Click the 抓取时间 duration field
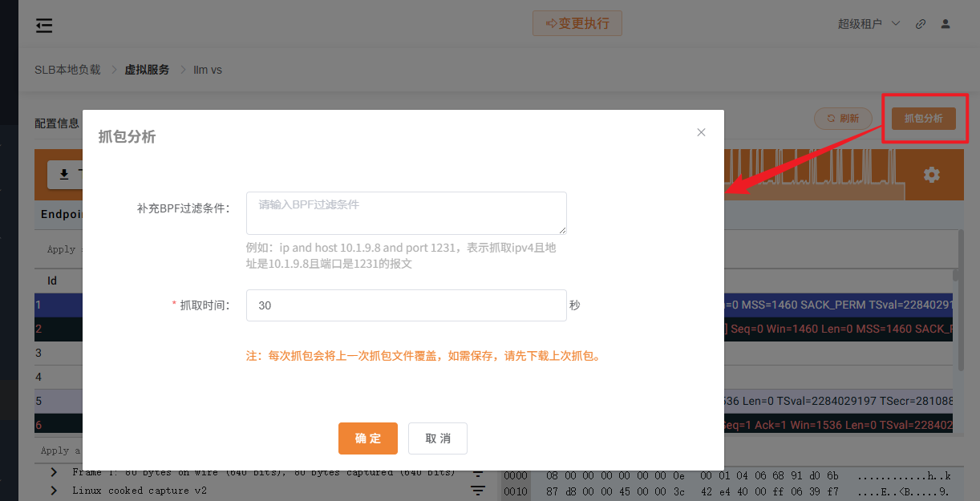The width and height of the screenshot is (980, 501). 406,305
